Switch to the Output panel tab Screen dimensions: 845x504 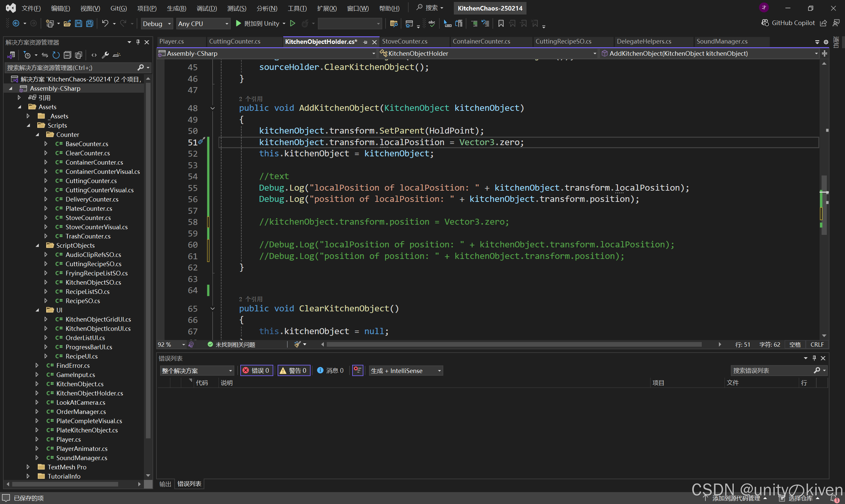point(165,484)
